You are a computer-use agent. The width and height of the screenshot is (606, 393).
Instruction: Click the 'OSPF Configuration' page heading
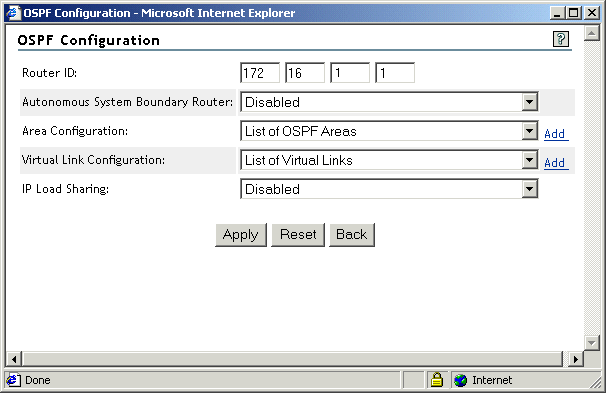point(89,40)
